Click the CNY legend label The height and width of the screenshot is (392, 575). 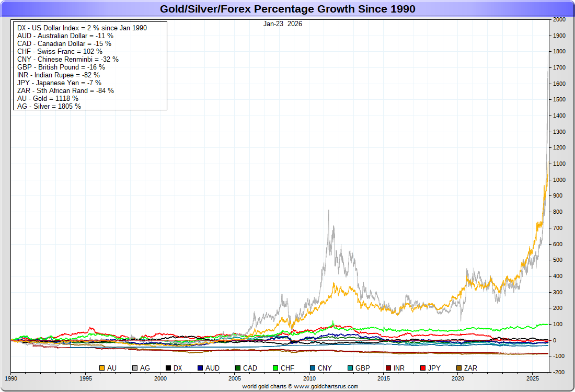[x=325, y=368]
